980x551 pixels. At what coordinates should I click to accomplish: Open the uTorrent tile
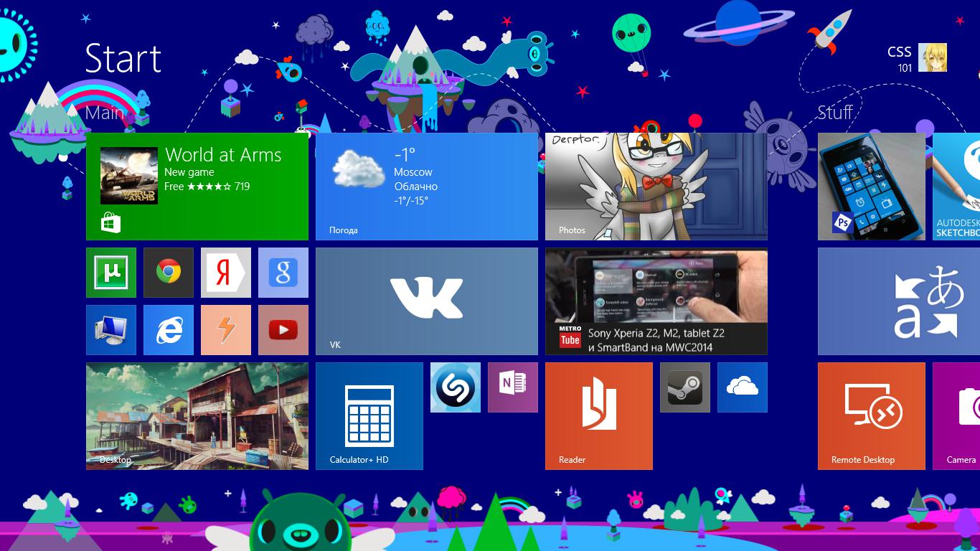pyautogui.click(x=111, y=273)
